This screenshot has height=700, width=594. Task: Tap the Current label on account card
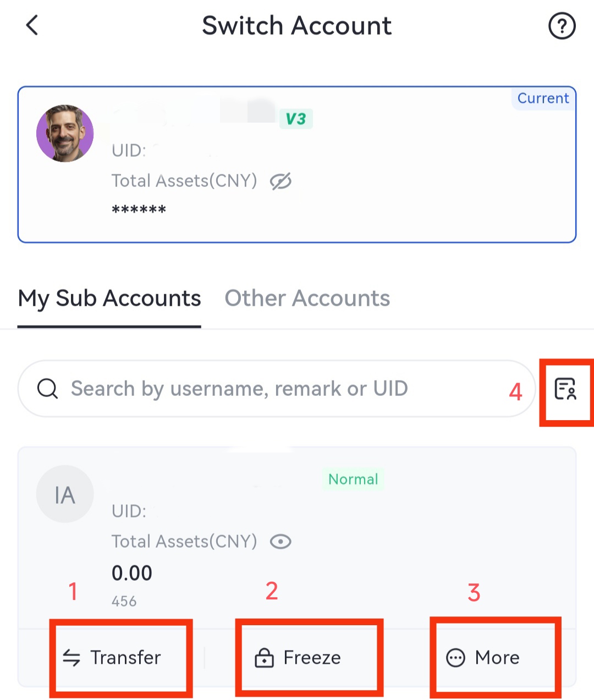543,98
